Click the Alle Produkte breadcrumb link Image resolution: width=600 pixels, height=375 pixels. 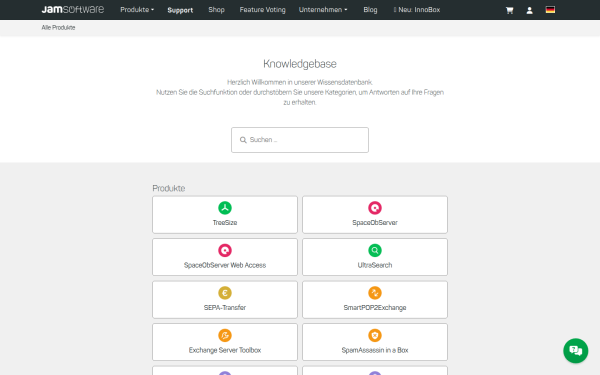coord(58,28)
